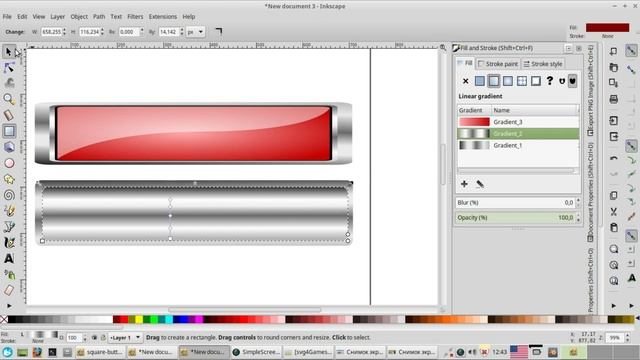Select the Tweak tool
The image size is (640, 360).
tap(9, 83)
